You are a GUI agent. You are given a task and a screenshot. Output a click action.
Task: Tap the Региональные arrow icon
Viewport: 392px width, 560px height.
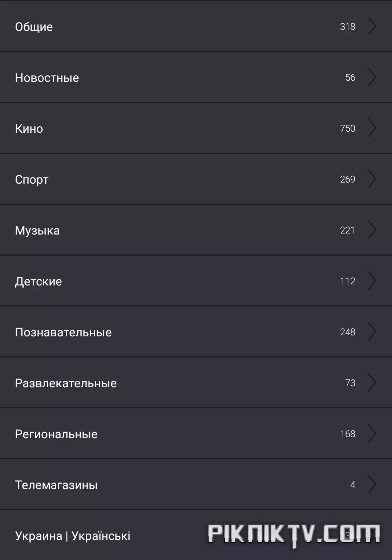pos(372,433)
